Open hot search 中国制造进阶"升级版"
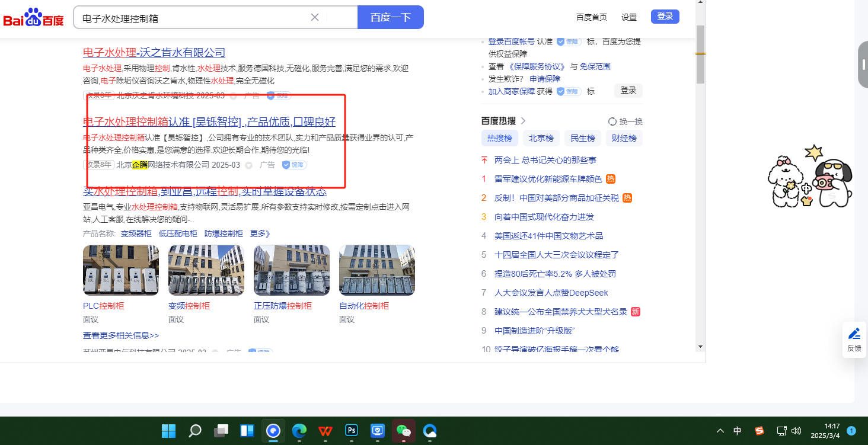This screenshot has height=445, width=868. [x=535, y=331]
